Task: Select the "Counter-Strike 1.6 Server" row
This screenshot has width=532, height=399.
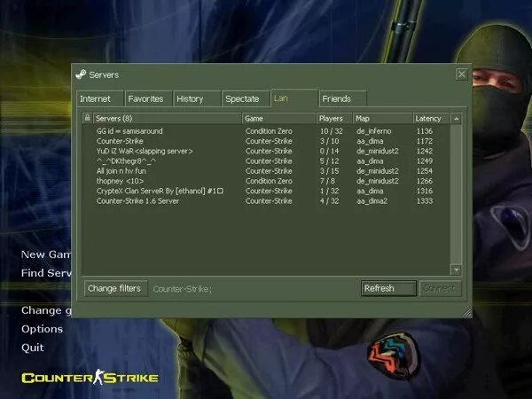Action: 266,201
